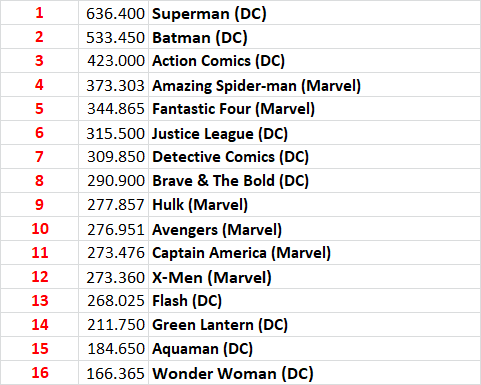Image resolution: width=481 pixels, height=385 pixels.
Task: Click the 309.850 value cell
Action: click(113, 157)
